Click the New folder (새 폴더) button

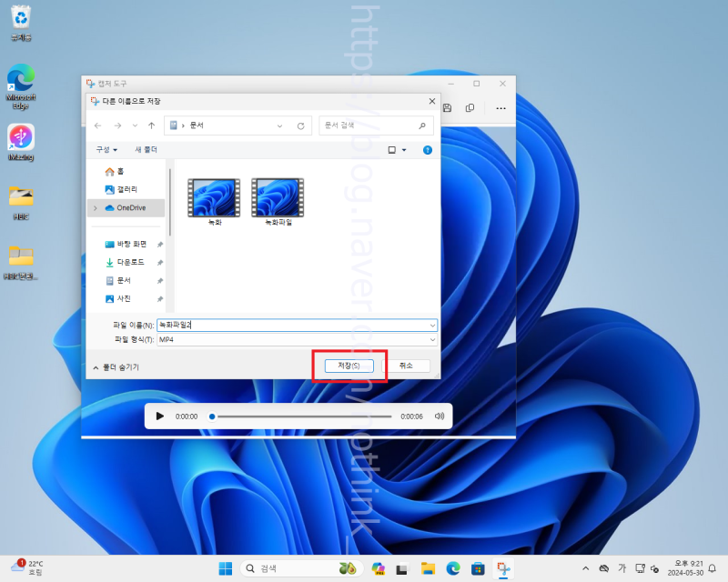[146, 149]
